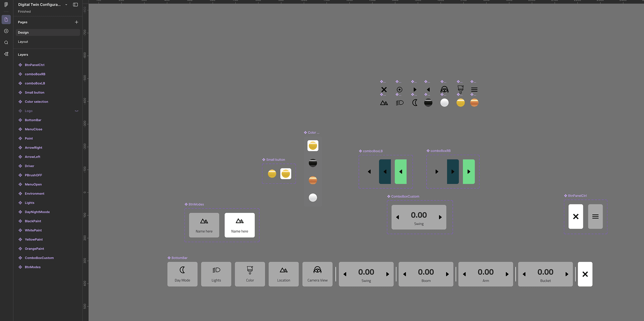Toggle the sidebar collapse control next to file name
This screenshot has width=644, height=321.
click(75, 5)
